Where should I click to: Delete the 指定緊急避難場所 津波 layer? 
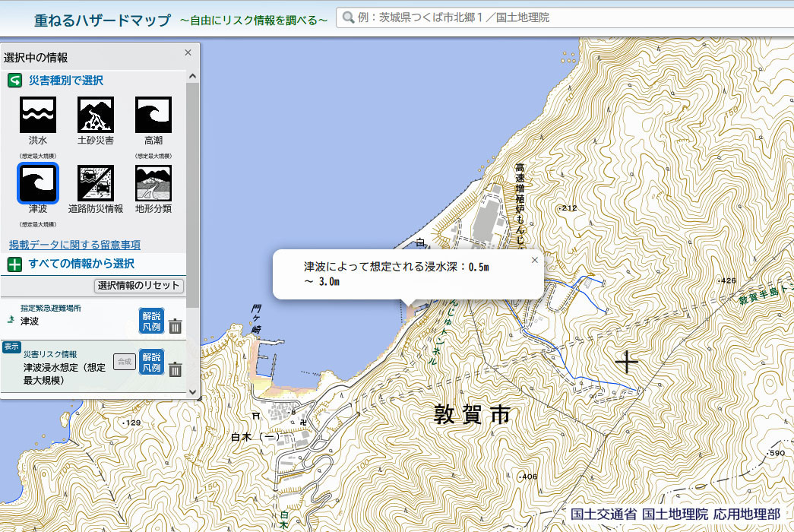176,327
